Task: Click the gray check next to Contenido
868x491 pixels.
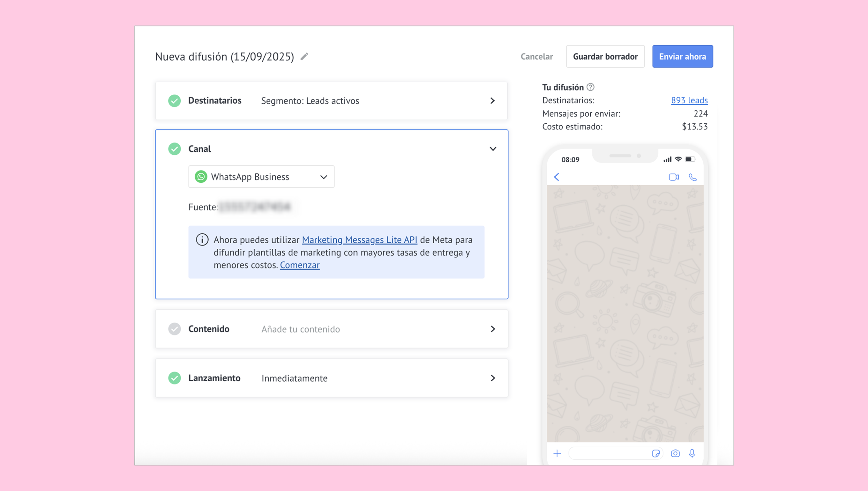Action: [x=175, y=329]
